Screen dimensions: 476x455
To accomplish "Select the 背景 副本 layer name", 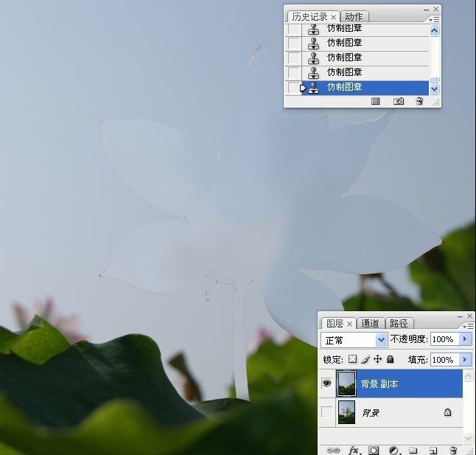I will (x=379, y=384).
